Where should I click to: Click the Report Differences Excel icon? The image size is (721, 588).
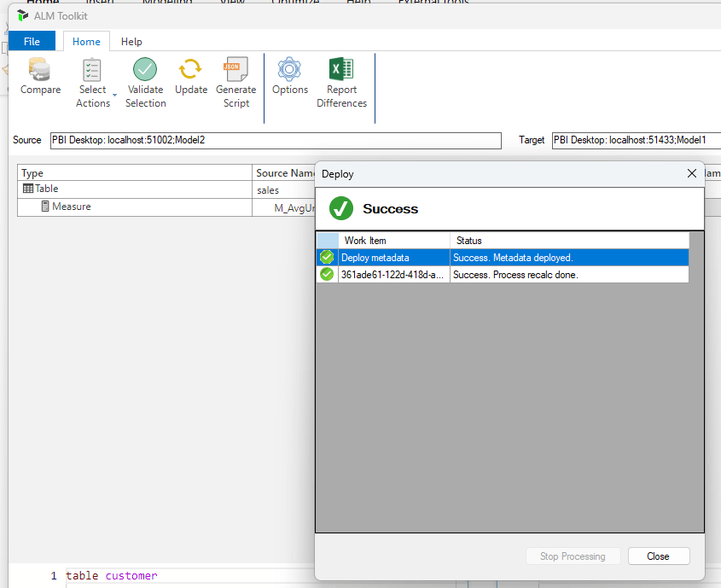point(341,70)
